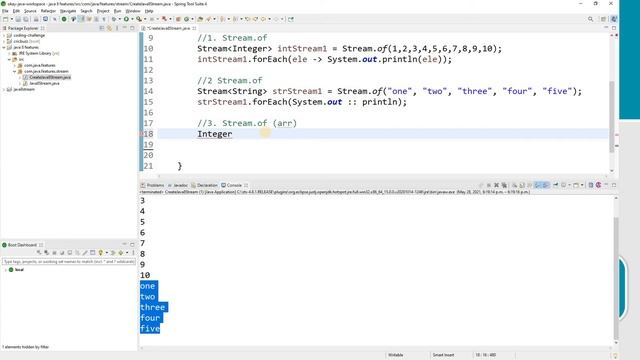Toggle Link with Editor in Package Explorer

(x=109, y=28)
